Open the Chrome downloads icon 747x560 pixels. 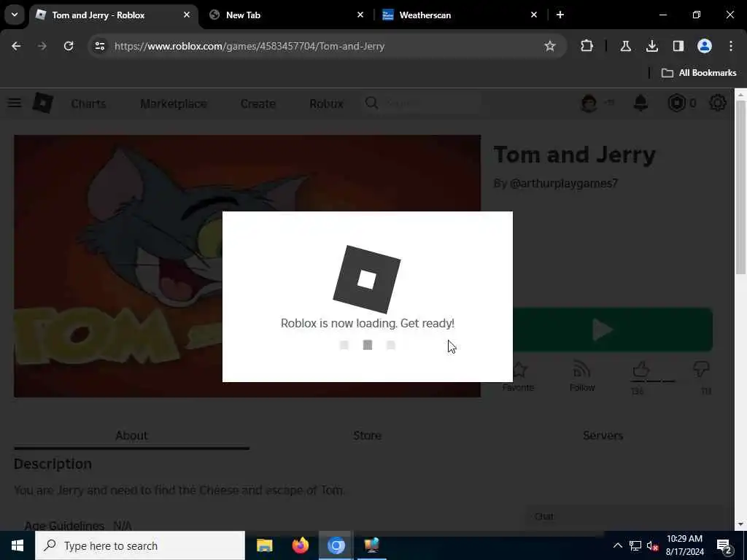click(x=651, y=46)
